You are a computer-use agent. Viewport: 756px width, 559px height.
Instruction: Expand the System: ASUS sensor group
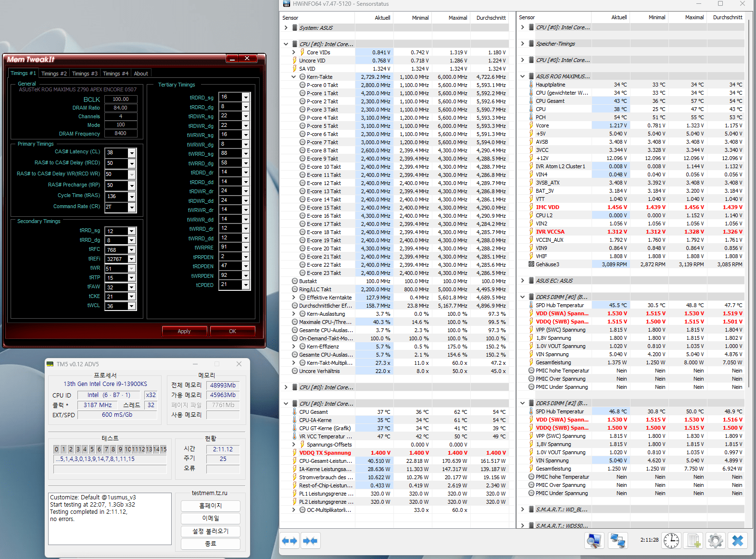tap(286, 28)
